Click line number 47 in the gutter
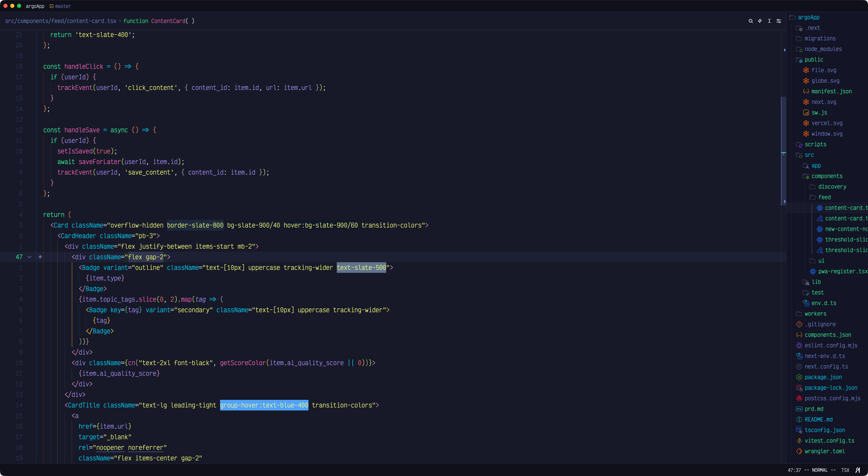The width and height of the screenshot is (868, 476). point(19,257)
